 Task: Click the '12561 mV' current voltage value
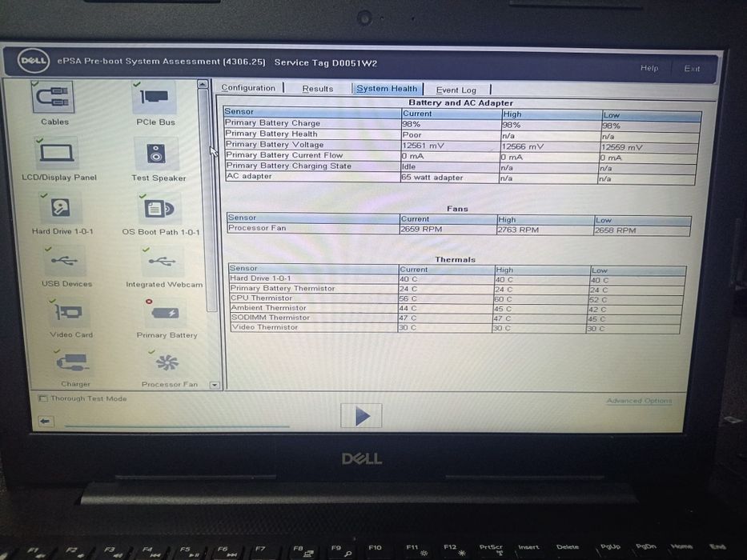click(x=423, y=146)
